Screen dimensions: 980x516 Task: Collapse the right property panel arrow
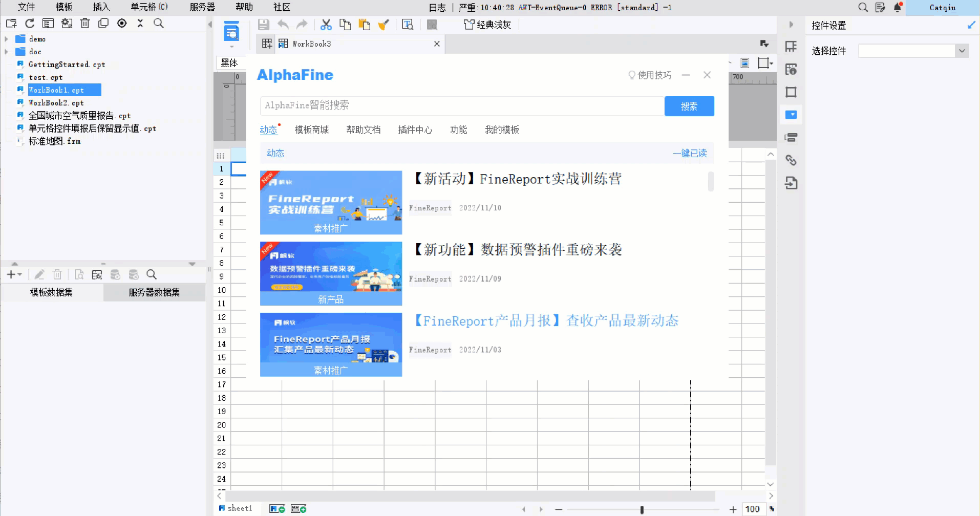pyautogui.click(x=791, y=25)
